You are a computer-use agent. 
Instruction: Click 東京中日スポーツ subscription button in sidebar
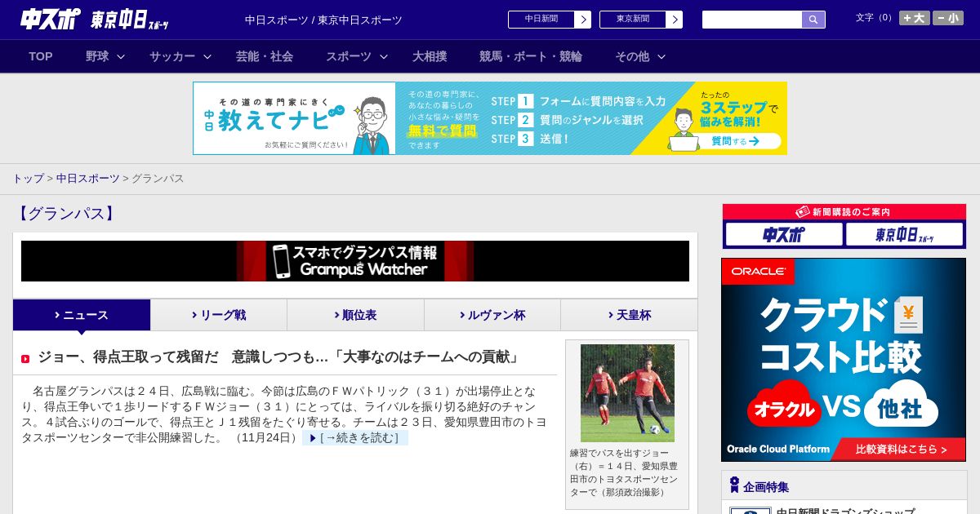click(904, 234)
